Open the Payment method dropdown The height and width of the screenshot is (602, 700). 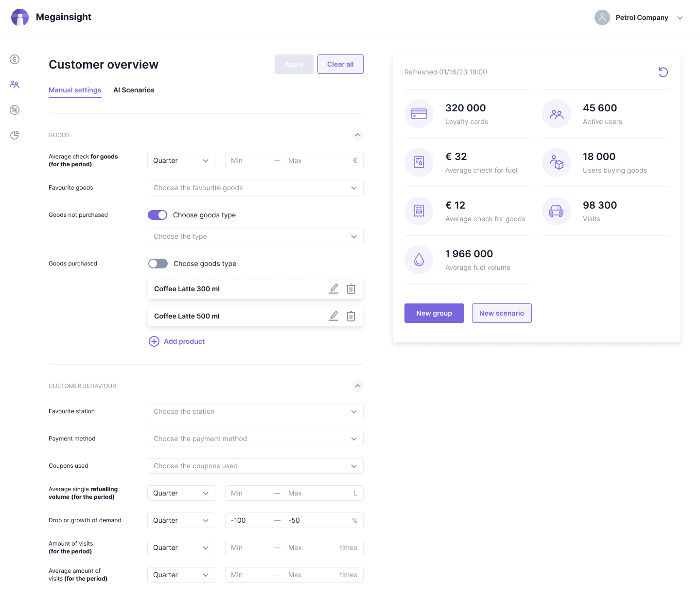click(x=255, y=439)
